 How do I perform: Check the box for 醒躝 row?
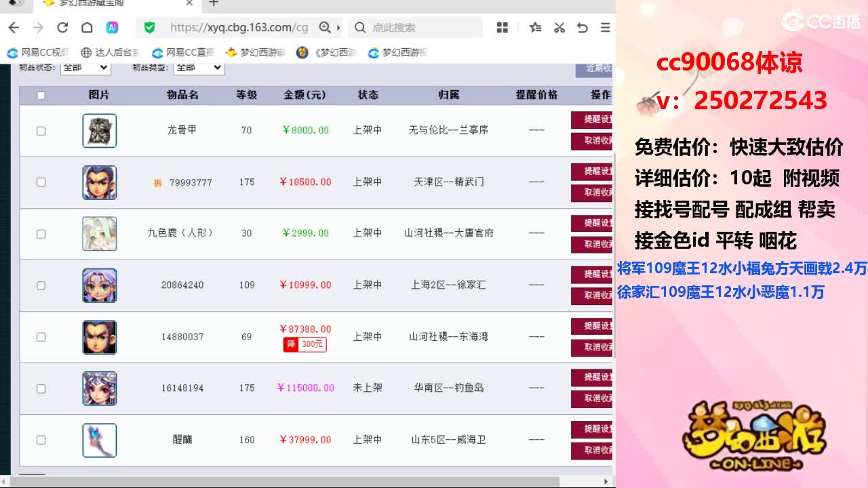pyautogui.click(x=41, y=440)
